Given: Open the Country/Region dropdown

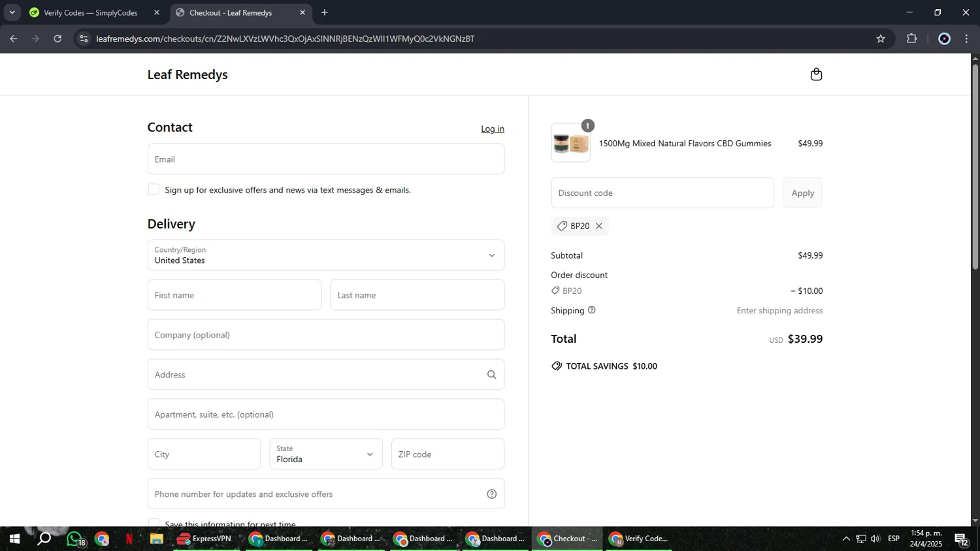Looking at the screenshot, I should (x=326, y=255).
